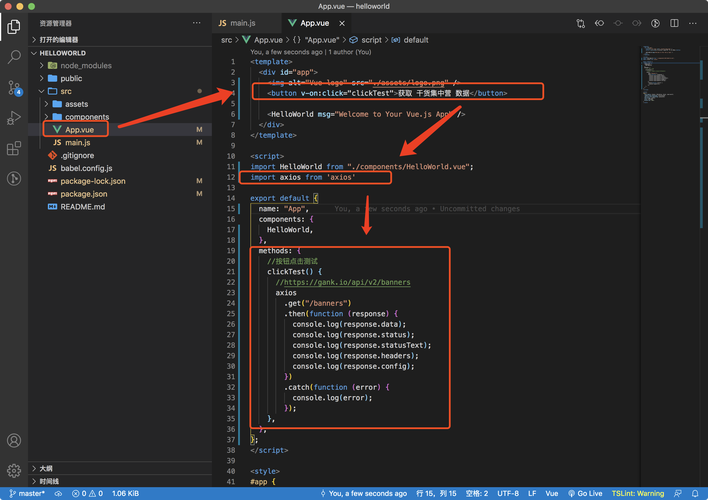Toggle Go Live server in status bar
Viewport: 708px width, 500px height.
click(585, 494)
